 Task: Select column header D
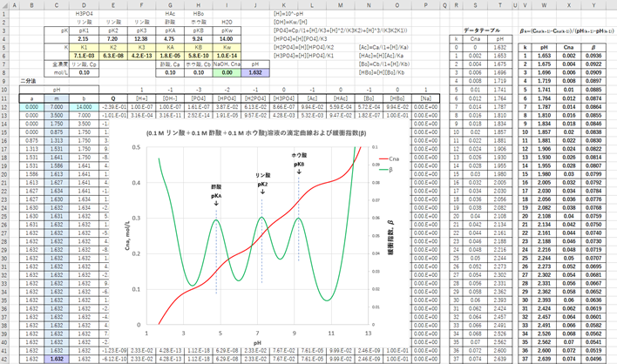point(84,5)
